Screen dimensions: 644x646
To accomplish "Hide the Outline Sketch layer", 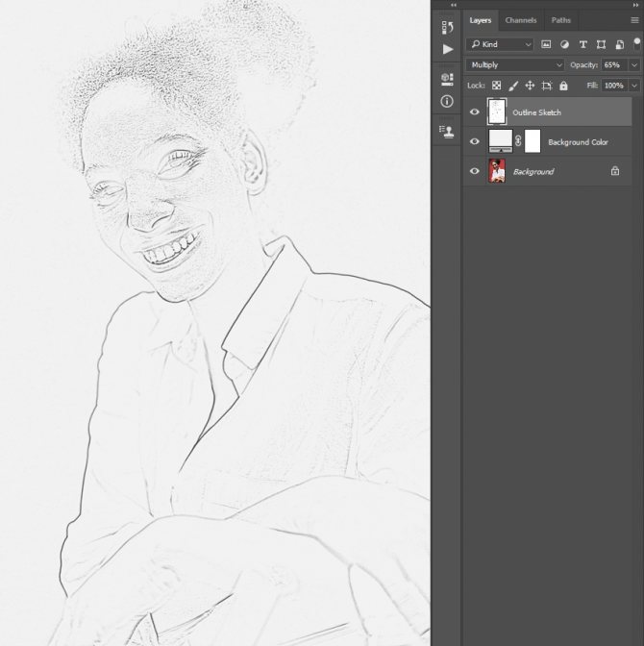I will tap(474, 112).
